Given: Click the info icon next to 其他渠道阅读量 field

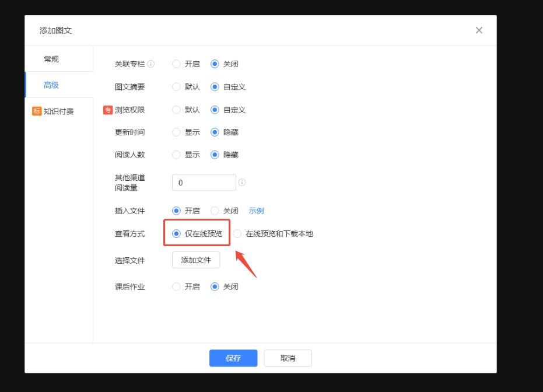Looking at the screenshot, I should (x=242, y=183).
